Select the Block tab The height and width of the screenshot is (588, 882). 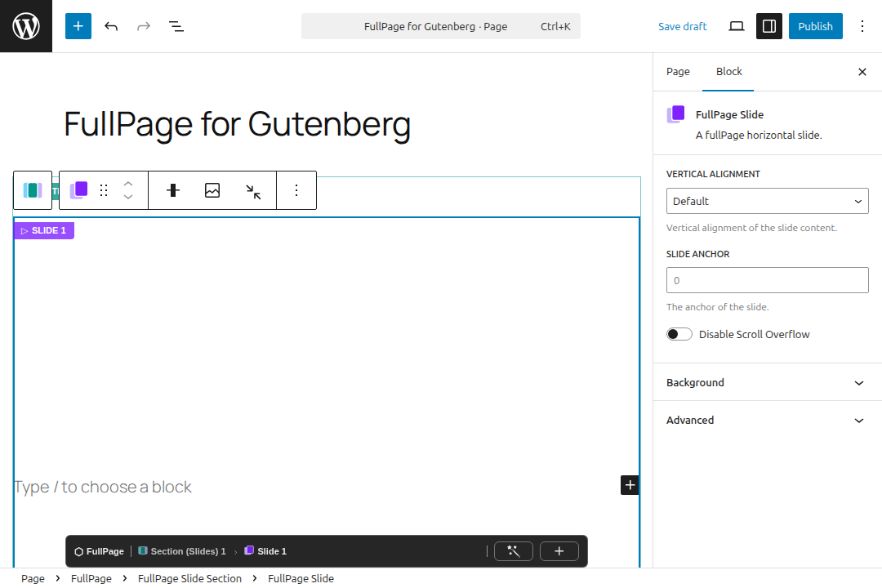click(x=728, y=72)
